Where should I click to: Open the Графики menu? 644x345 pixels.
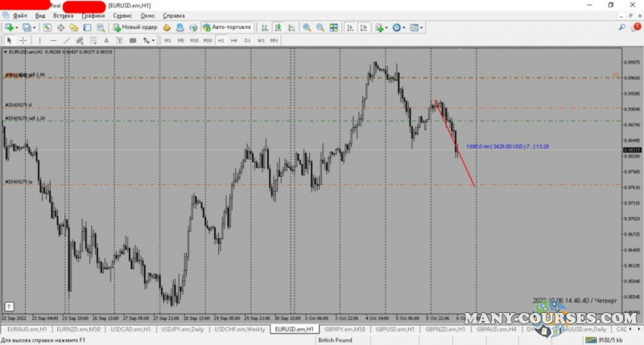click(93, 15)
